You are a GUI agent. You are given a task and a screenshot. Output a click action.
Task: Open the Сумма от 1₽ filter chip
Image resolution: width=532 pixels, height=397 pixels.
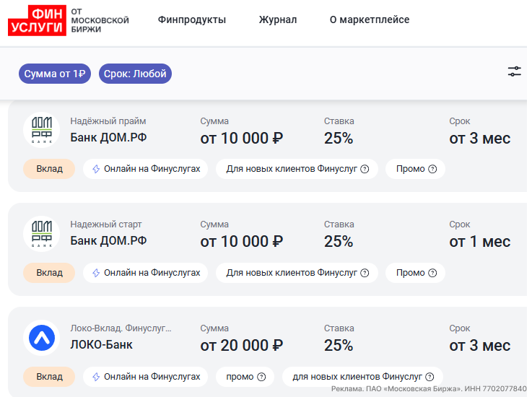tap(55, 74)
